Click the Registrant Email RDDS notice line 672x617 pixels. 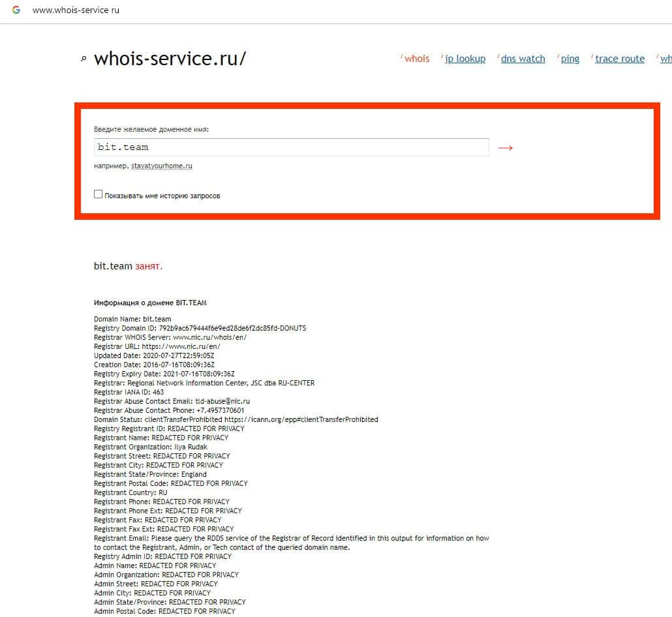(x=292, y=543)
